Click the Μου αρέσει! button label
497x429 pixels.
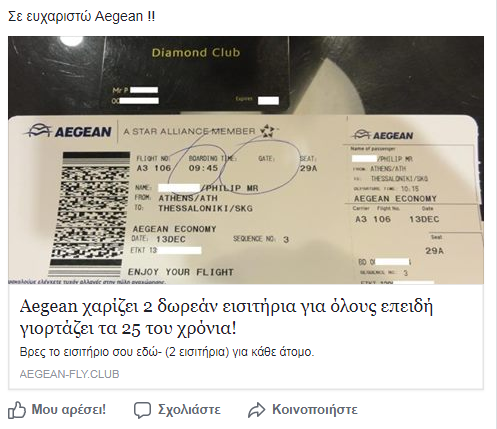[x=69, y=409]
